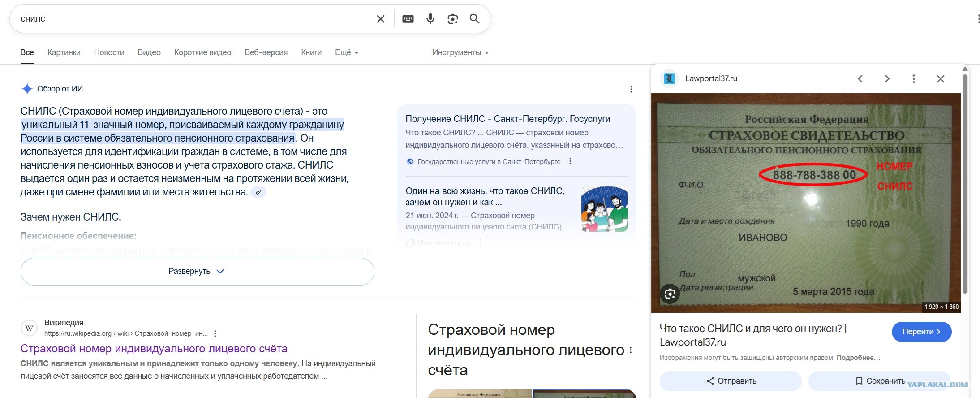This screenshot has width=980, height=398.
Task: Switch to the Короткие видео tab
Action: coord(202,52)
